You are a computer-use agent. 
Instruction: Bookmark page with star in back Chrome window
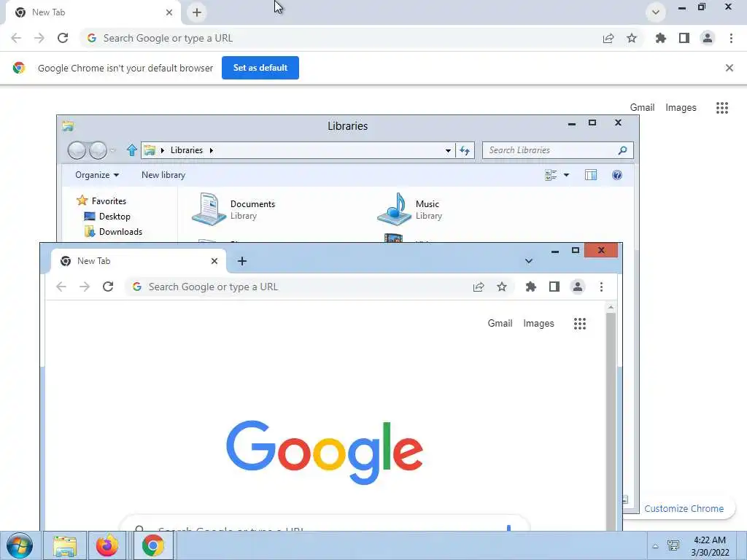(x=632, y=38)
